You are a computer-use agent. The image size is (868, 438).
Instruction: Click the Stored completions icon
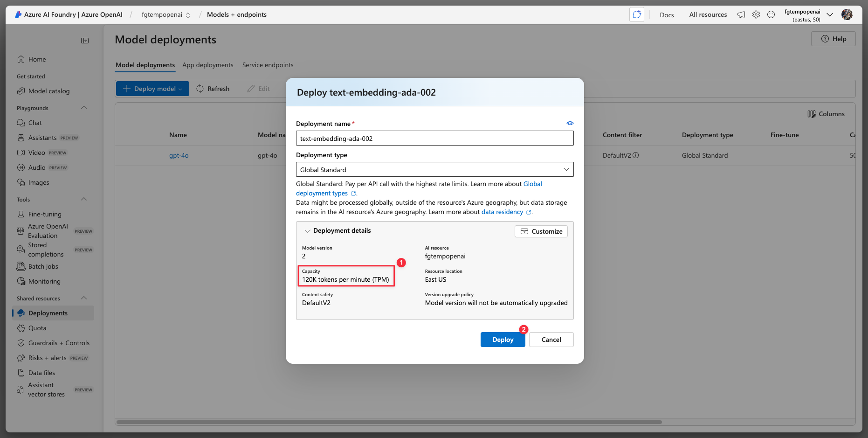click(x=21, y=250)
